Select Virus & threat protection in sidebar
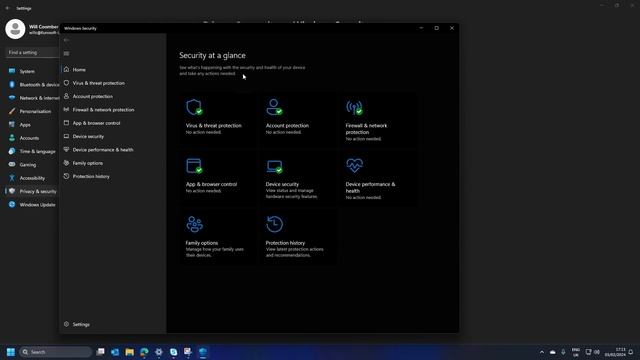 pyautogui.click(x=113, y=83)
